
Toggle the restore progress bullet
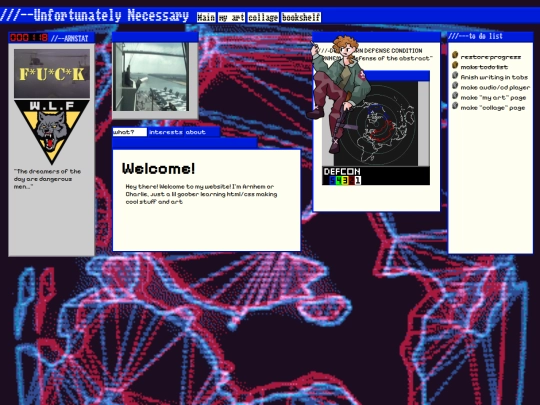[455, 55]
